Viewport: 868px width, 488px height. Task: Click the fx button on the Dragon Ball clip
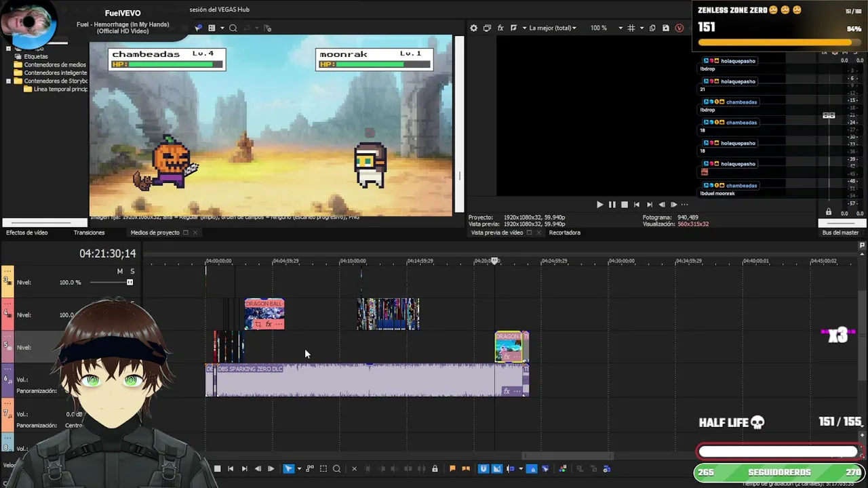pyautogui.click(x=269, y=324)
